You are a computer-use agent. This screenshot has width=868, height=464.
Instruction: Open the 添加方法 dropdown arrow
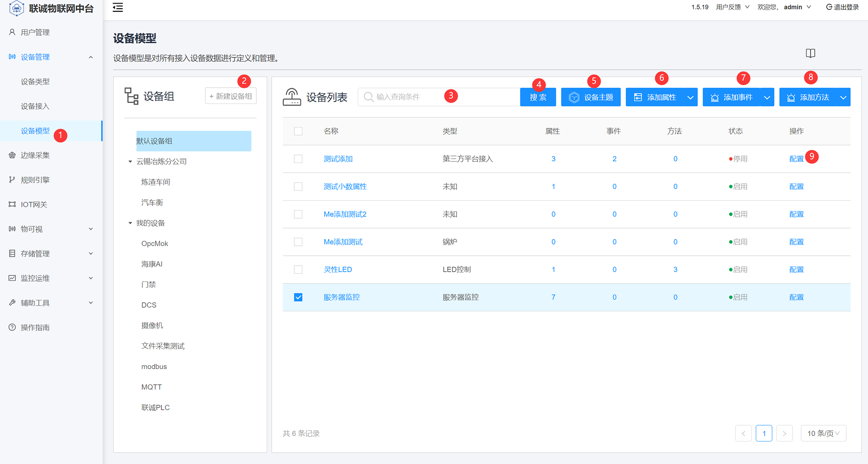[x=844, y=97]
